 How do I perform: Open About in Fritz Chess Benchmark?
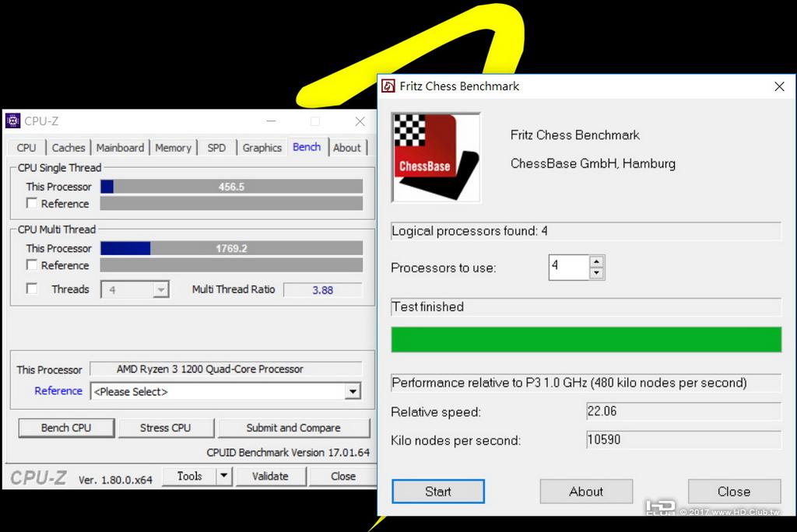point(586,492)
